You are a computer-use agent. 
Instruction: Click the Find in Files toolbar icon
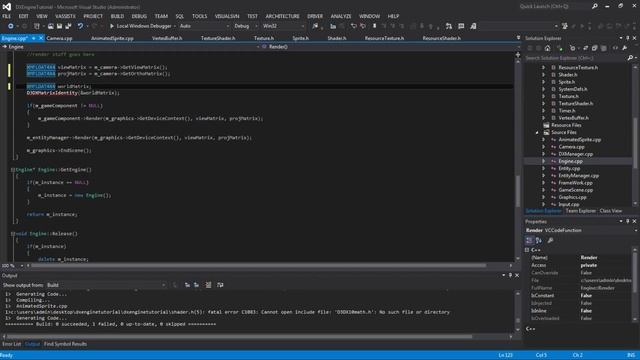point(315,26)
